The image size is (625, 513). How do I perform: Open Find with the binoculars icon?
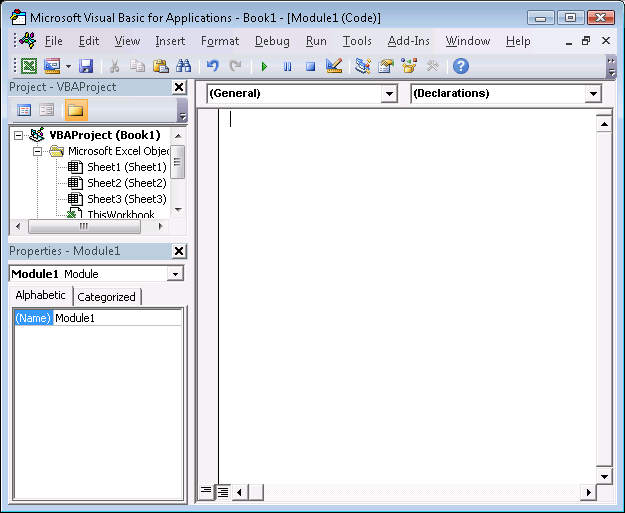183,66
